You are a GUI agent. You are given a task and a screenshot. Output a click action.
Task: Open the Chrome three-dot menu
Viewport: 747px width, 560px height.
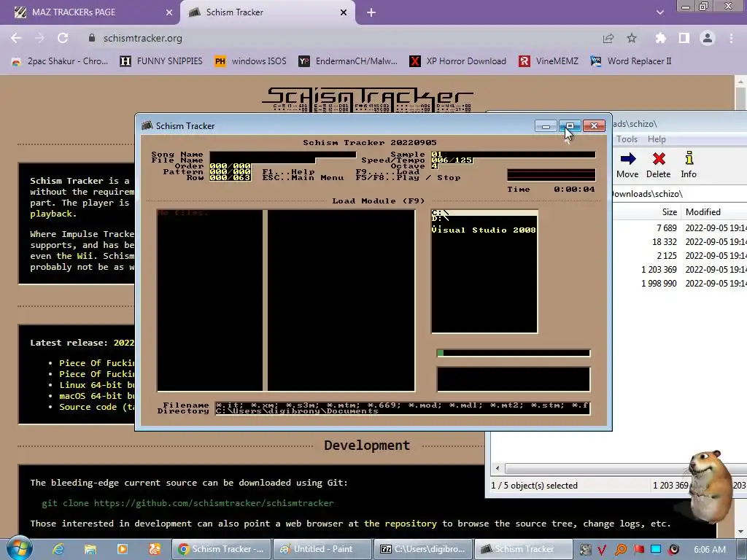point(731,38)
